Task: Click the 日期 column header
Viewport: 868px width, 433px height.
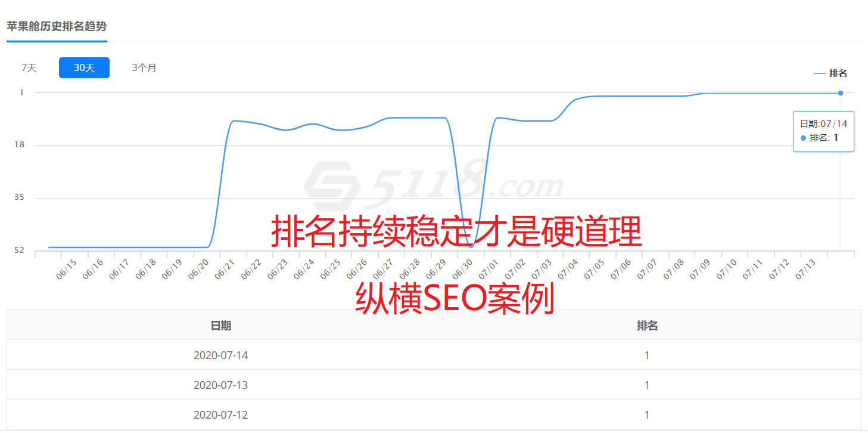Action: pyautogui.click(x=220, y=326)
